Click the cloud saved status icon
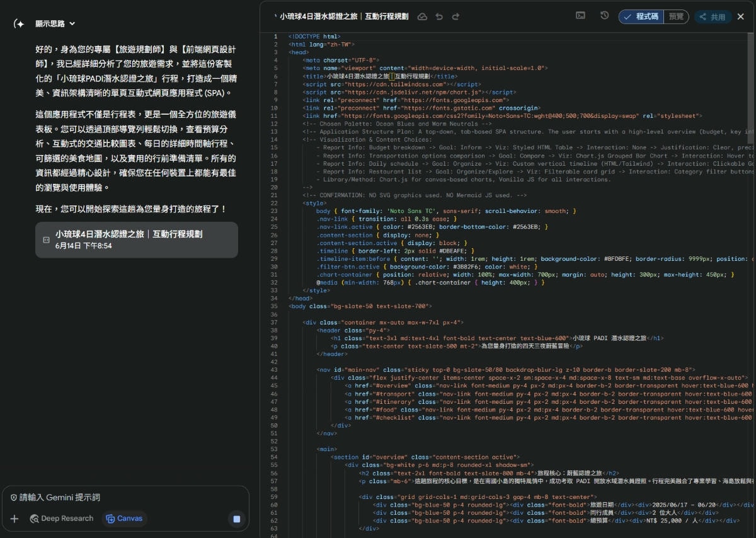The width and height of the screenshot is (756, 538). click(422, 16)
